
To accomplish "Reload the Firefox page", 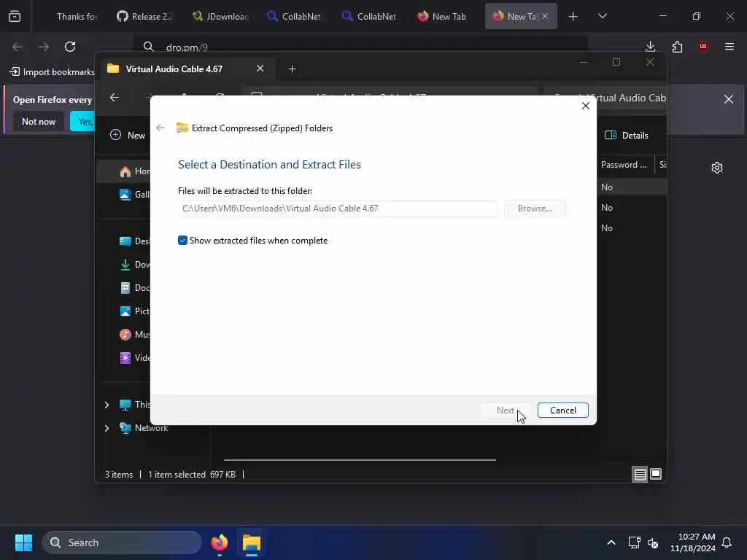I will pos(70,47).
